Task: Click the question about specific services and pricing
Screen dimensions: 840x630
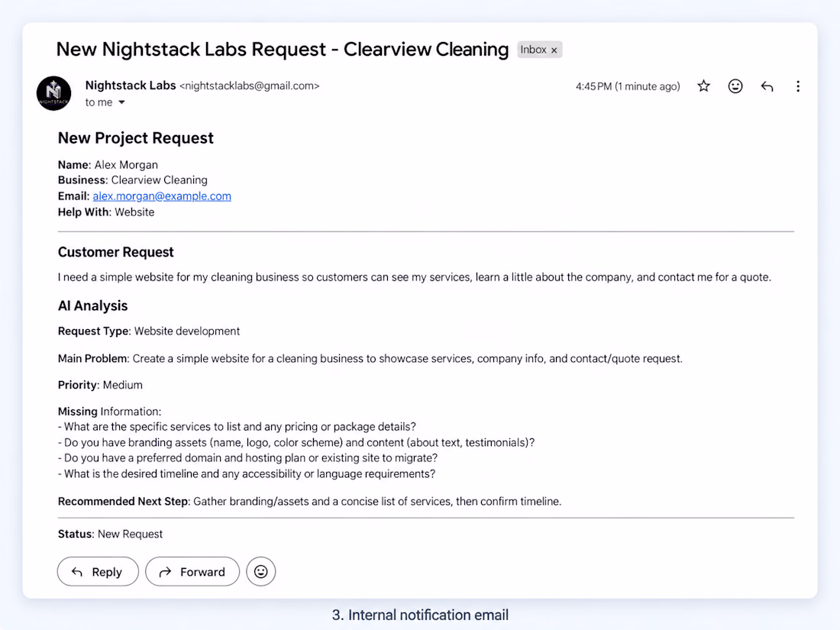Action: (237, 427)
